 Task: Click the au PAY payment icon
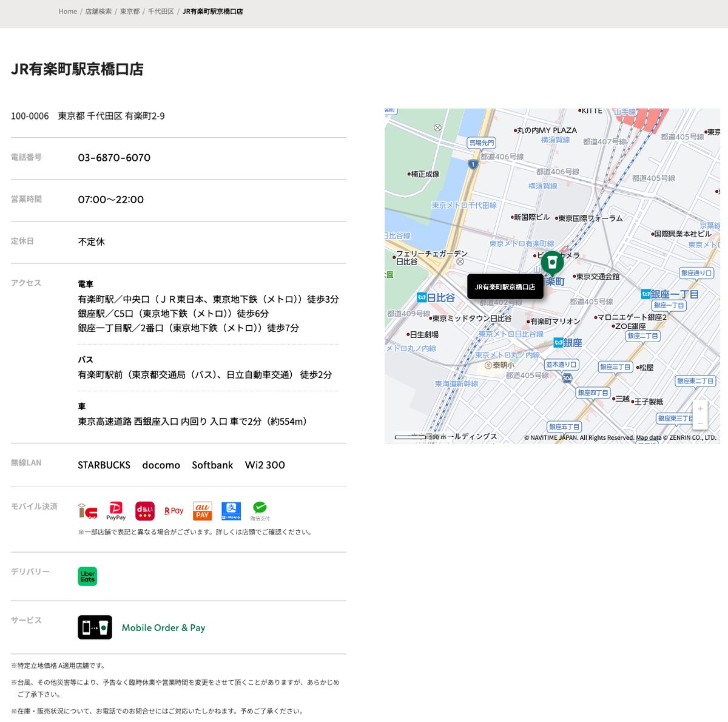(203, 511)
